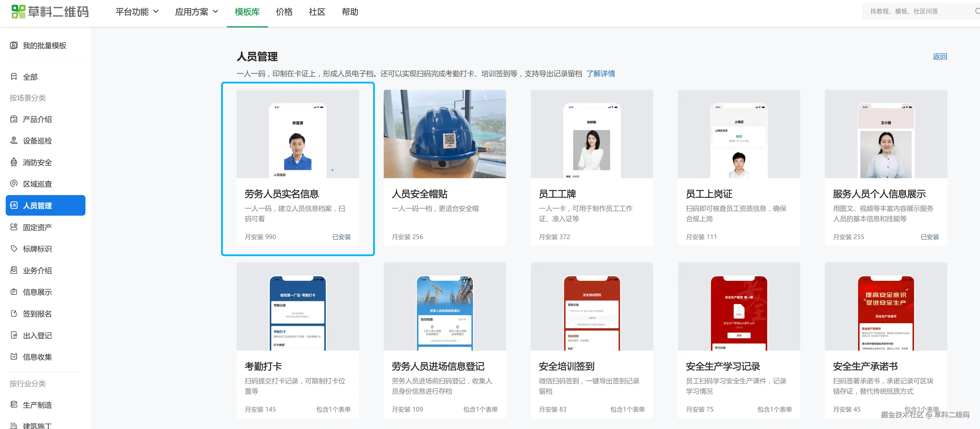The width and height of the screenshot is (980, 429).
Task: Select the 设备巡检 location icon
Action: click(x=14, y=141)
